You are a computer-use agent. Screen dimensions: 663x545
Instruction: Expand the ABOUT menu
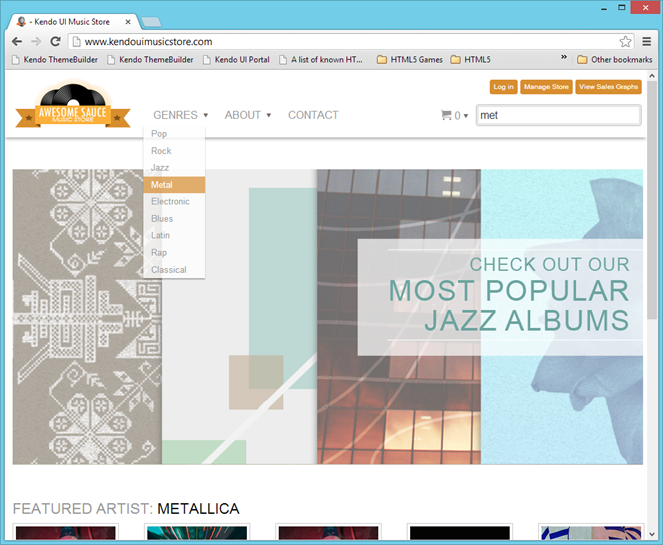(x=248, y=115)
